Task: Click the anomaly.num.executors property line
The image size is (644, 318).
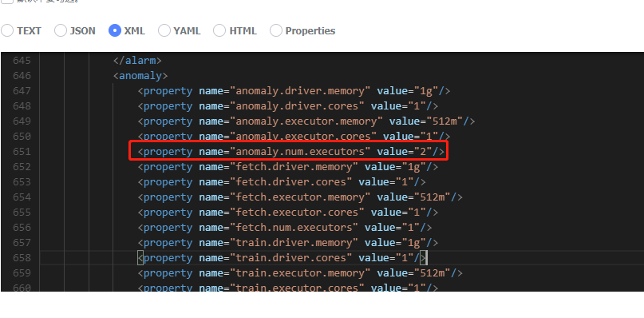Action: pyautogui.click(x=291, y=152)
